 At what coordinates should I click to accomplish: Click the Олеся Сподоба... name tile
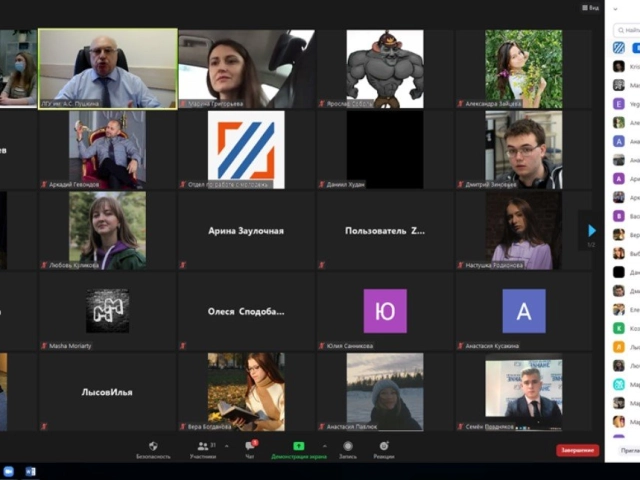[246, 311]
